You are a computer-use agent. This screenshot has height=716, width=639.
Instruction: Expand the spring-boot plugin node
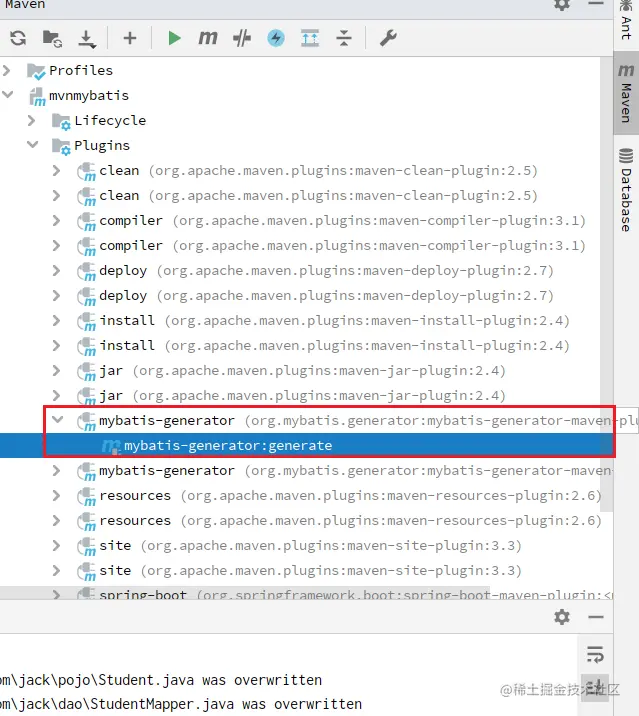(x=57, y=595)
